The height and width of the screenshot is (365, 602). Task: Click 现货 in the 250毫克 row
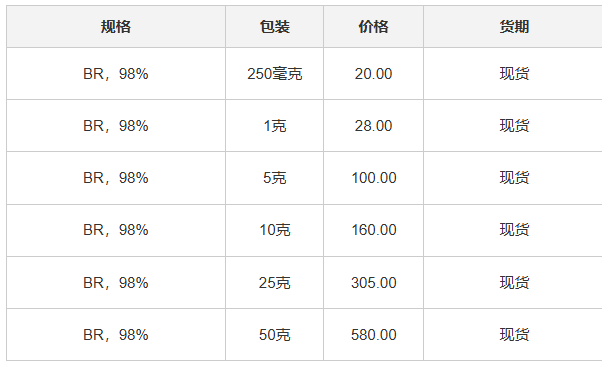[x=514, y=74]
